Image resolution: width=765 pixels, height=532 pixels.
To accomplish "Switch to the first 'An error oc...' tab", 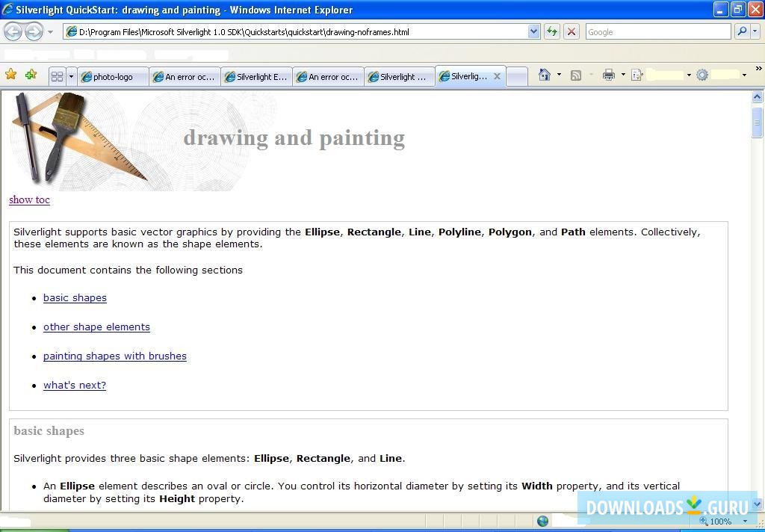I will coord(185,77).
